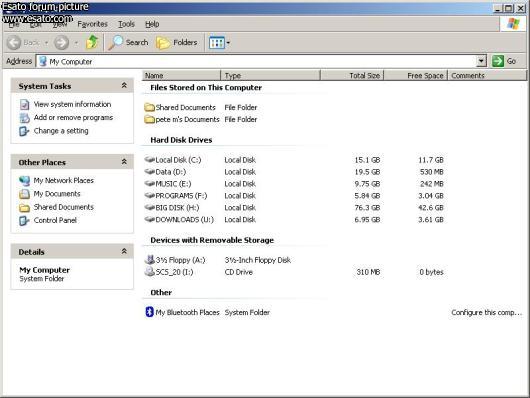530x398 pixels.
Task: Open Shared Documents in Other Places
Action: click(64, 207)
